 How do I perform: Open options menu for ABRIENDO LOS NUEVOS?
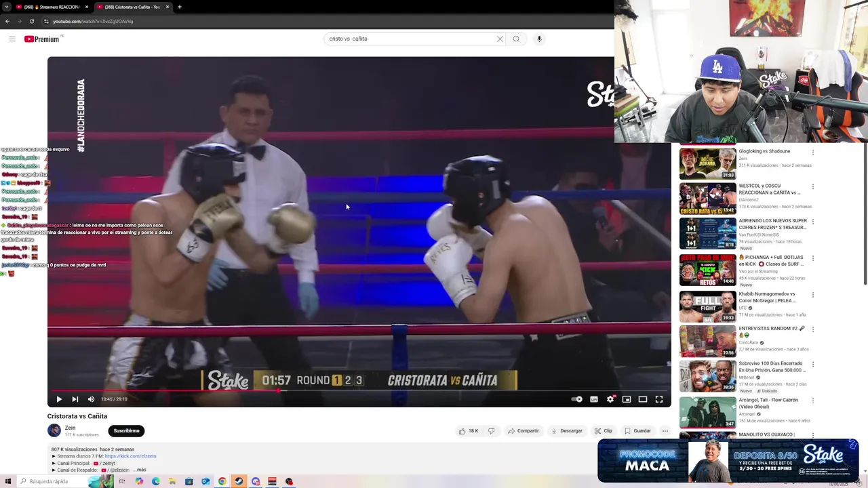coord(813,222)
